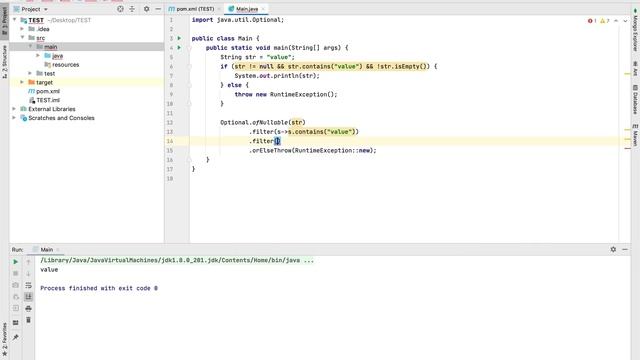The height and width of the screenshot is (360, 640).
Task: Toggle the Project tool window side tab
Action: click(4, 21)
